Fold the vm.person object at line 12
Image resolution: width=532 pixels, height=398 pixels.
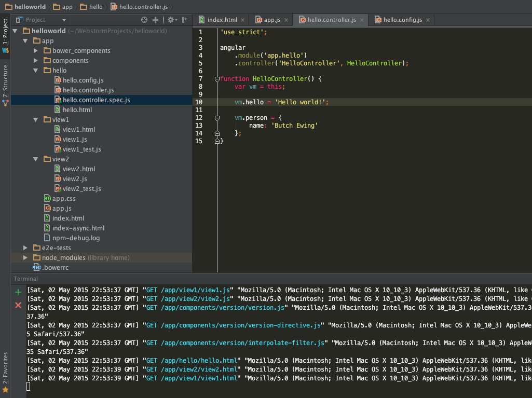(217, 118)
